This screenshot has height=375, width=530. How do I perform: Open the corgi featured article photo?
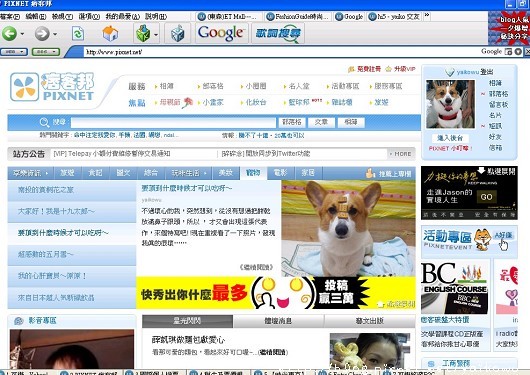tap(348, 228)
